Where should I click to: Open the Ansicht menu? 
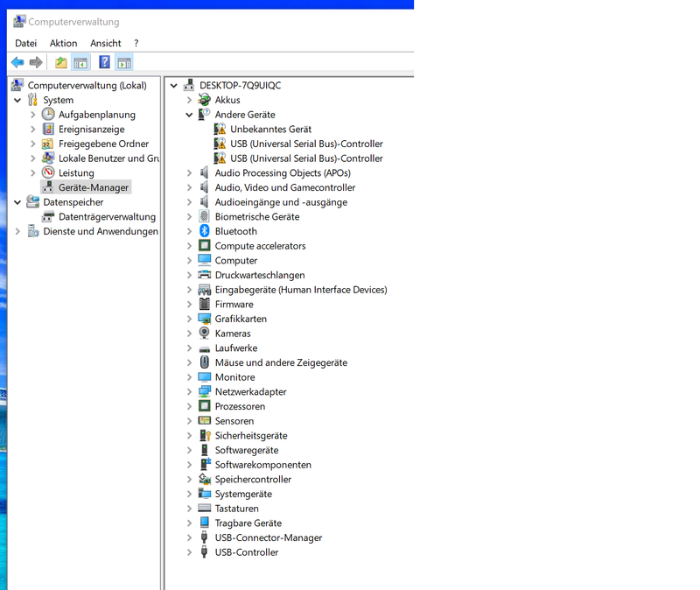click(105, 43)
